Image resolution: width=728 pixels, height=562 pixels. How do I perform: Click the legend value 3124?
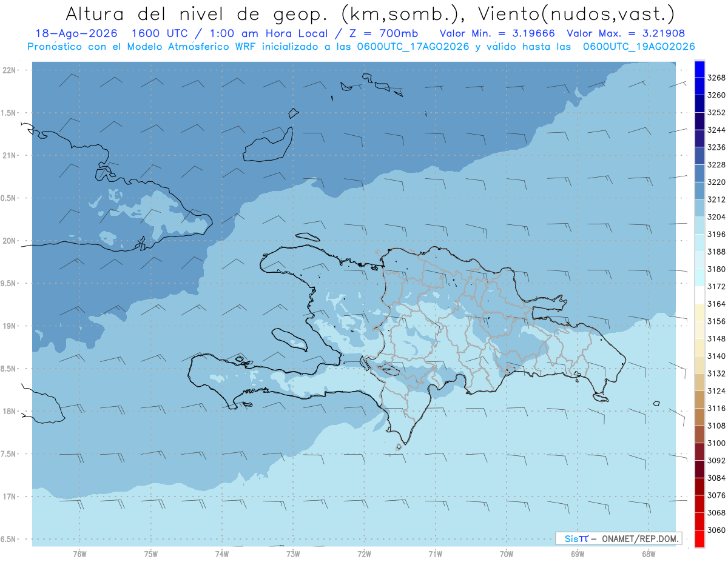tap(716, 391)
